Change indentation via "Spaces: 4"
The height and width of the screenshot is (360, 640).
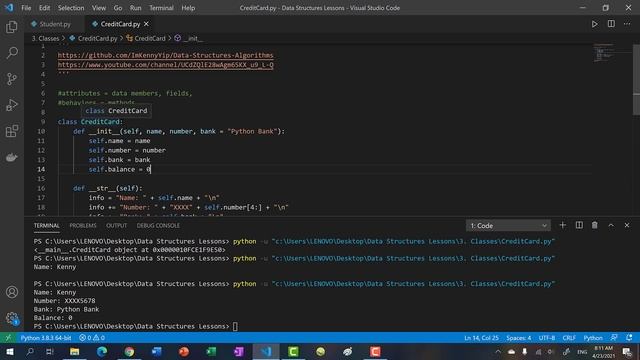(519, 338)
